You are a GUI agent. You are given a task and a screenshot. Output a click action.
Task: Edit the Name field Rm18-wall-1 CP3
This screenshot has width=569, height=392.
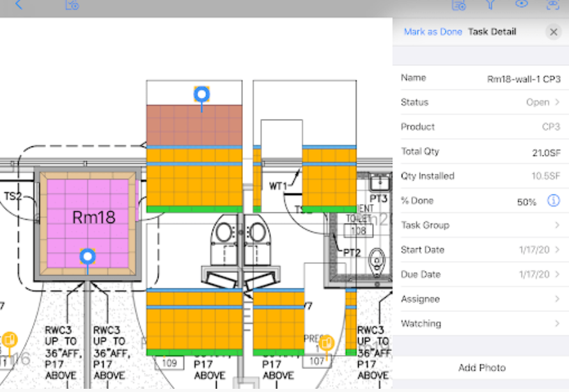pyautogui.click(x=523, y=79)
